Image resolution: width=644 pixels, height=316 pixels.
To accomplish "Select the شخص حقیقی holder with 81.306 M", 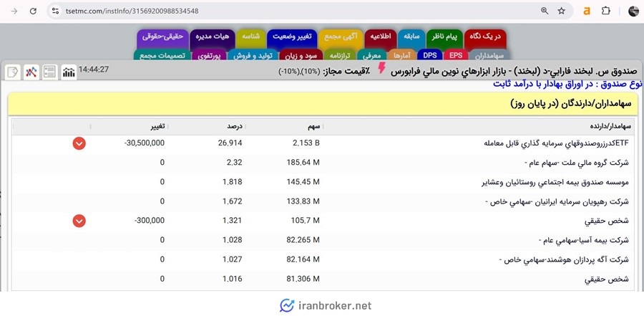I will [x=606, y=279].
